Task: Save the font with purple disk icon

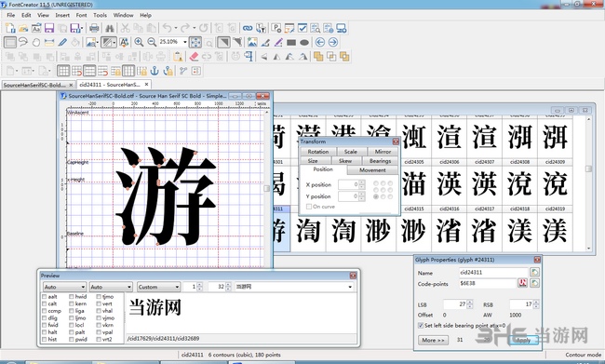Action: pyautogui.click(x=49, y=28)
